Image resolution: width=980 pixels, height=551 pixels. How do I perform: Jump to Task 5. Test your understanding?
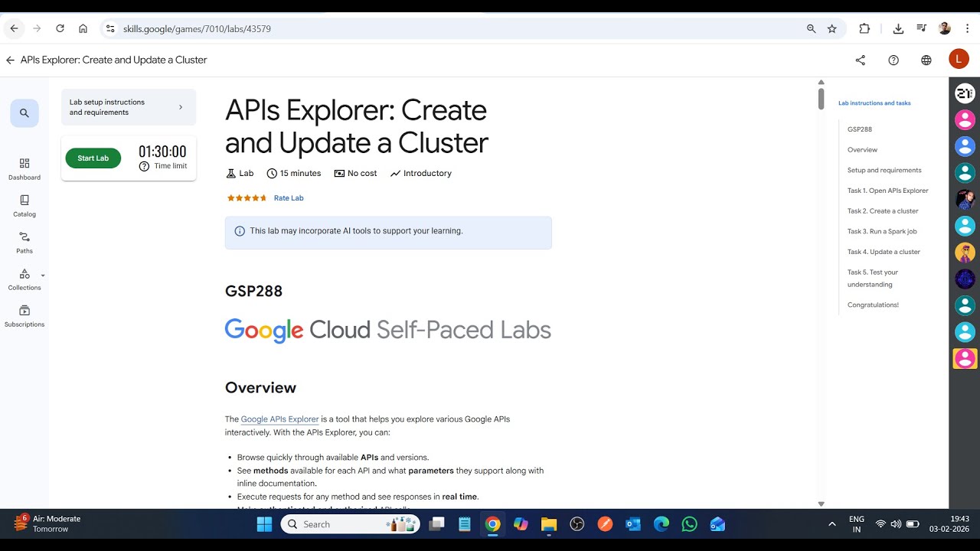(873, 279)
